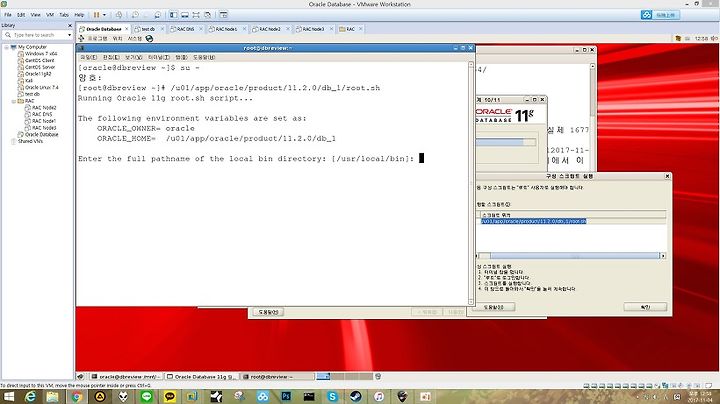Click the guest trash icon in panel
This screenshot has width=720, height=404.
click(378, 376)
